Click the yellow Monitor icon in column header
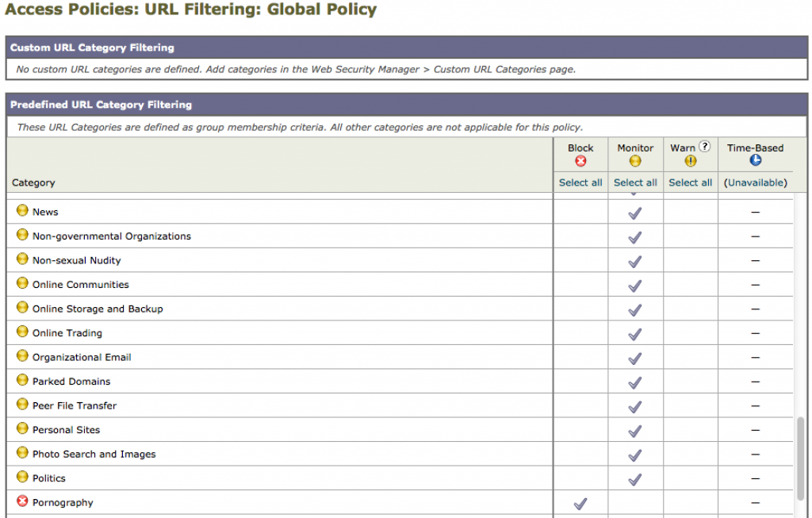The height and width of the screenshot is (518, 812). 635,161
